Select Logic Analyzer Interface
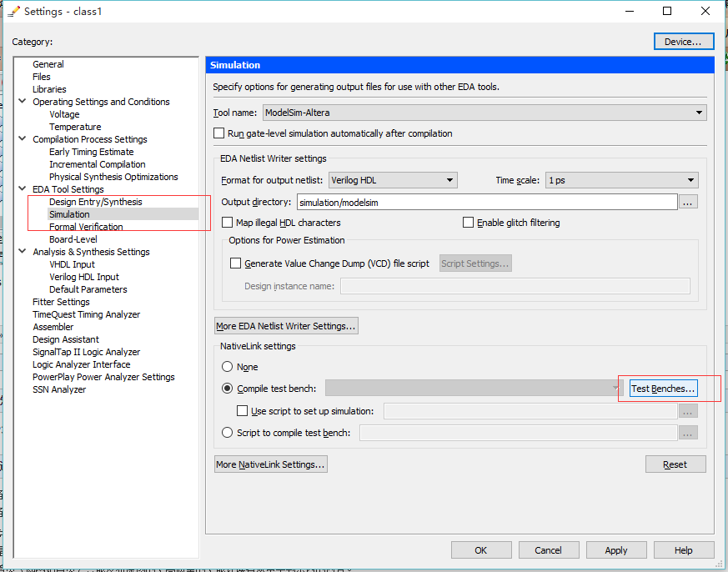728x572 pixels. 81,364
